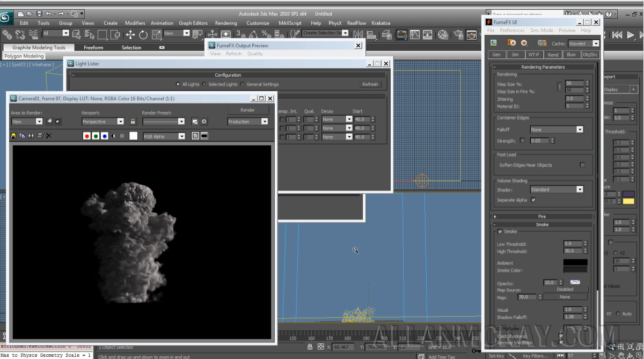Screen dimensions: 644x359
Task: Expand the Fire rollout
Action: click(x=543, y=216)
